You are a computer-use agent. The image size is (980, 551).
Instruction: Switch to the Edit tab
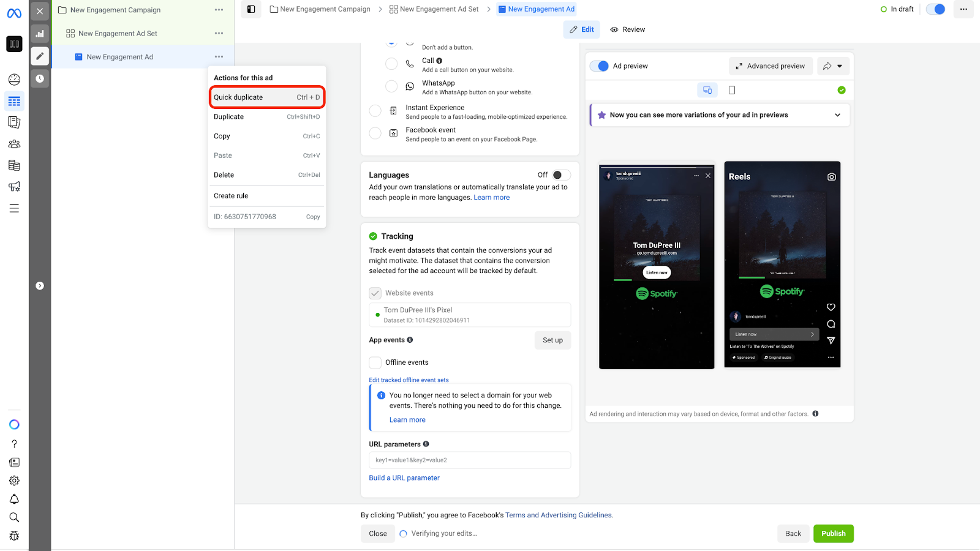pos(582,29)
